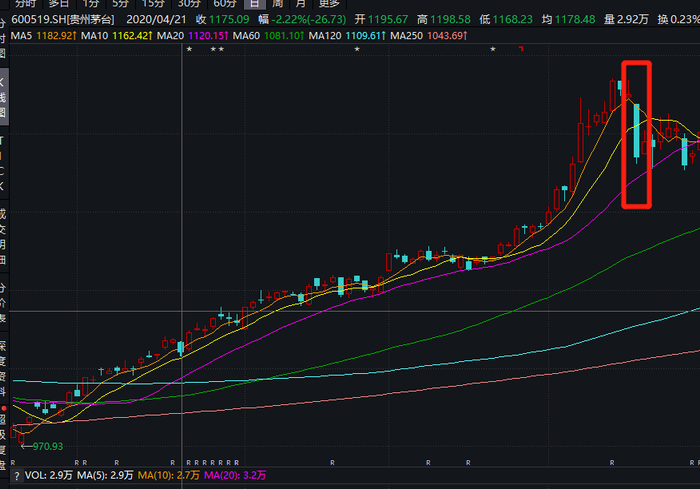Click the MA120 indicator value 1109.61

coord(366,36)
